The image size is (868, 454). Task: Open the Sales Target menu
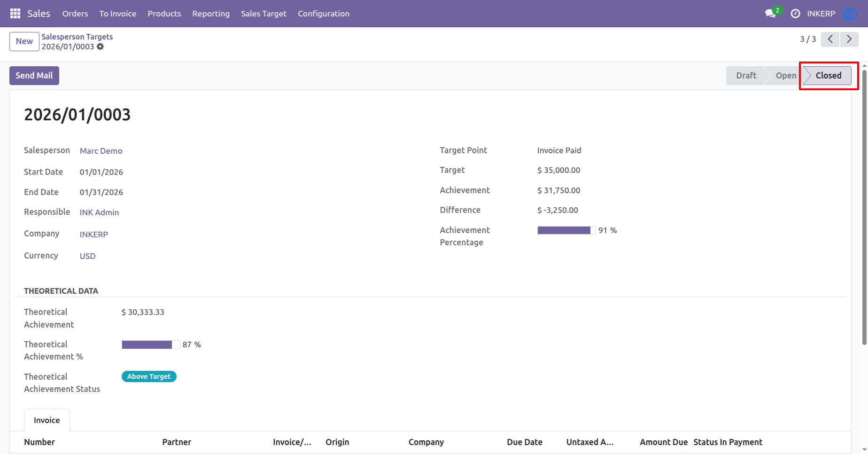263,14
